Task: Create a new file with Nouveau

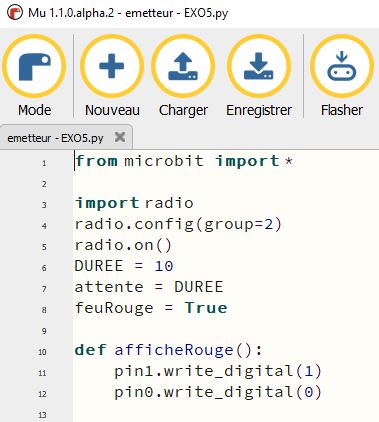Action: pos(112,66)
